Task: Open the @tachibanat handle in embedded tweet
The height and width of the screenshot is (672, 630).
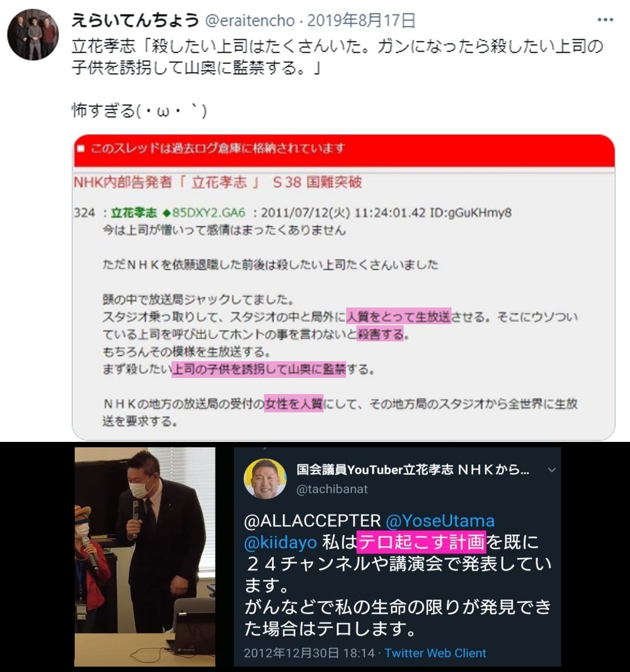Action: point(332,489)
